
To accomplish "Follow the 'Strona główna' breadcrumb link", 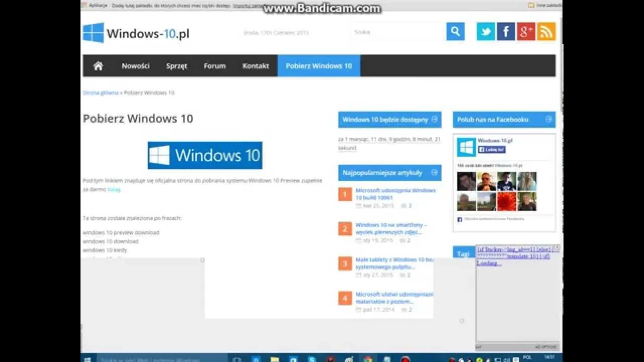I will [x=101, y=93].
